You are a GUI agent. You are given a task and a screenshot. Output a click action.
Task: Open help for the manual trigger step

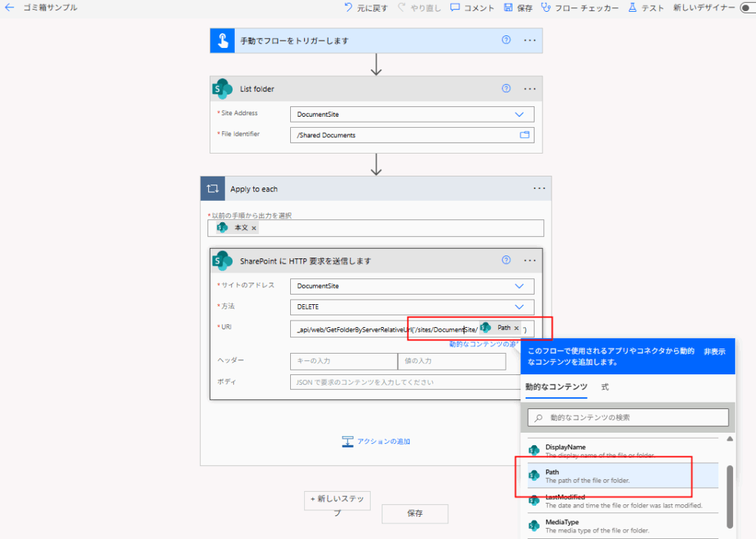pyautogui.click(x=506, y=40)
